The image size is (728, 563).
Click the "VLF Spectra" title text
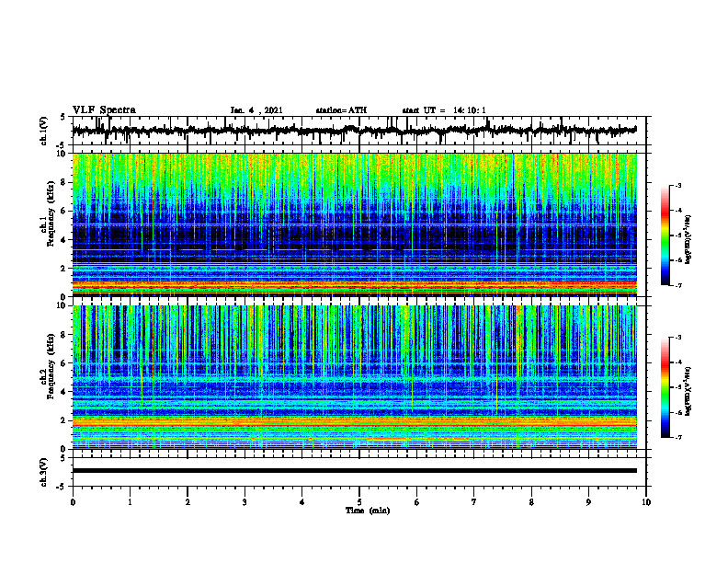click(104, 110)
